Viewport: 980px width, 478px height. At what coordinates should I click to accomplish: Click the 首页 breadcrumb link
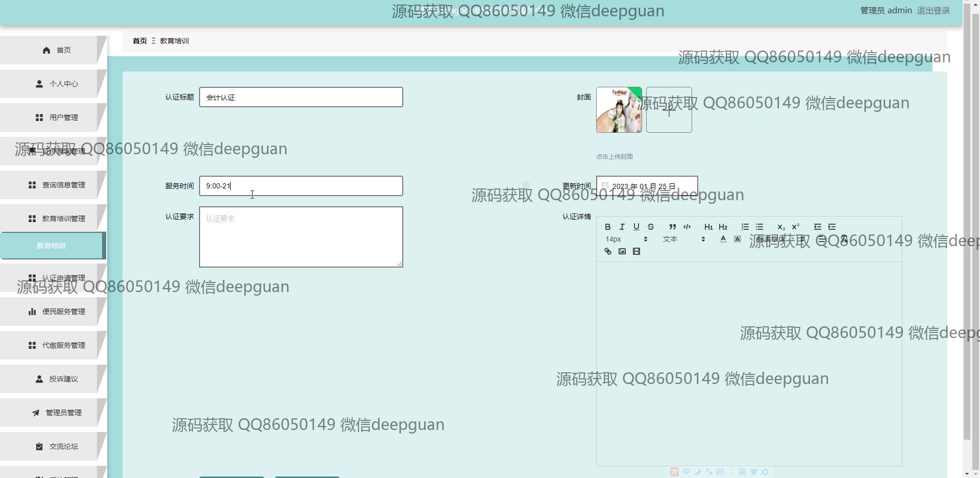[x=139, y=41]
